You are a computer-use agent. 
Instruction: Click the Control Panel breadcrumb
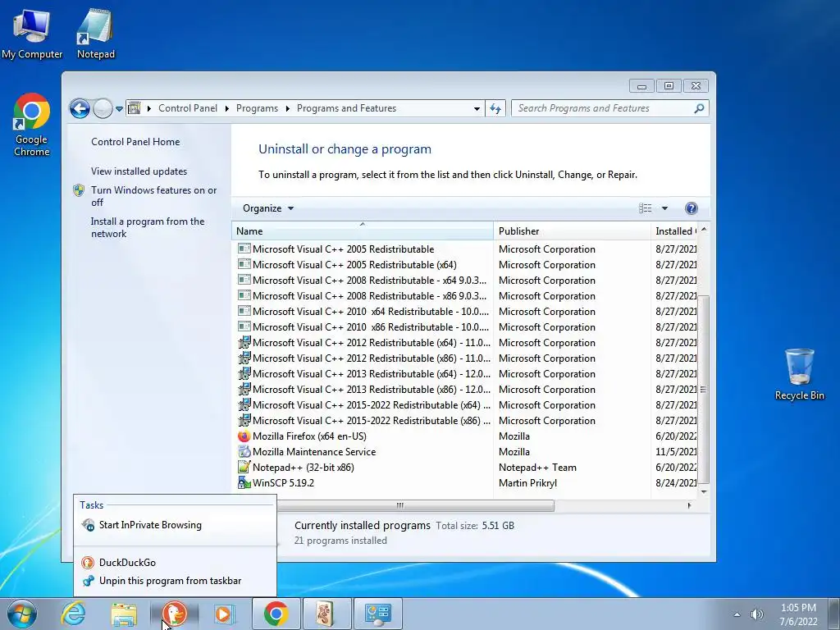point(188,108)
